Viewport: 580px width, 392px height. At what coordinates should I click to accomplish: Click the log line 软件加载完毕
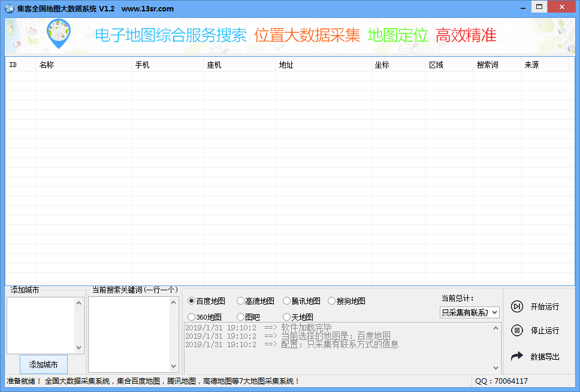(x=259, y=328)
